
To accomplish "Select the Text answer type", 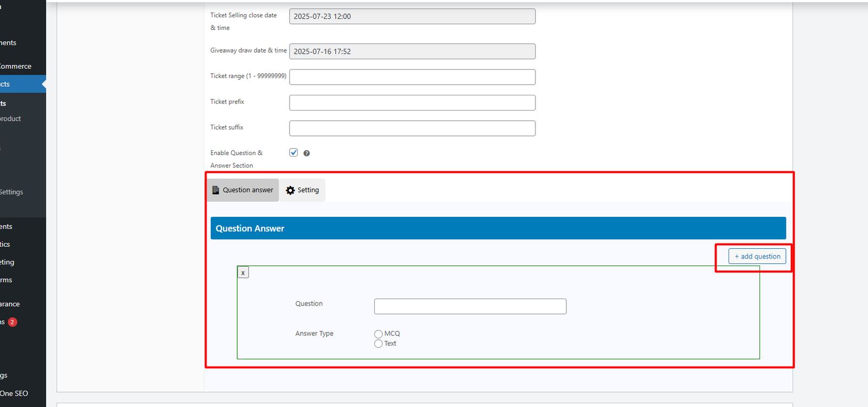I will point(378,344).
